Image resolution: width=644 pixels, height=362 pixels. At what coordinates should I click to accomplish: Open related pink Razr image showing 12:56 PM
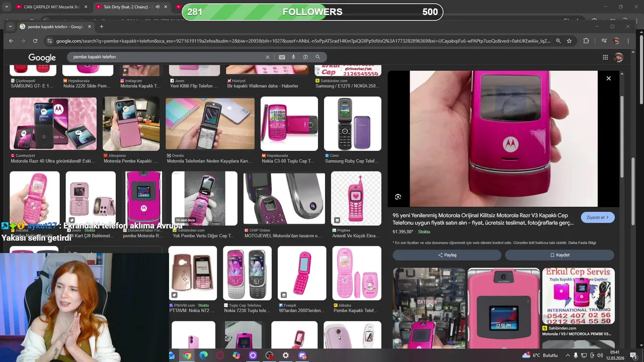[504, 308]
